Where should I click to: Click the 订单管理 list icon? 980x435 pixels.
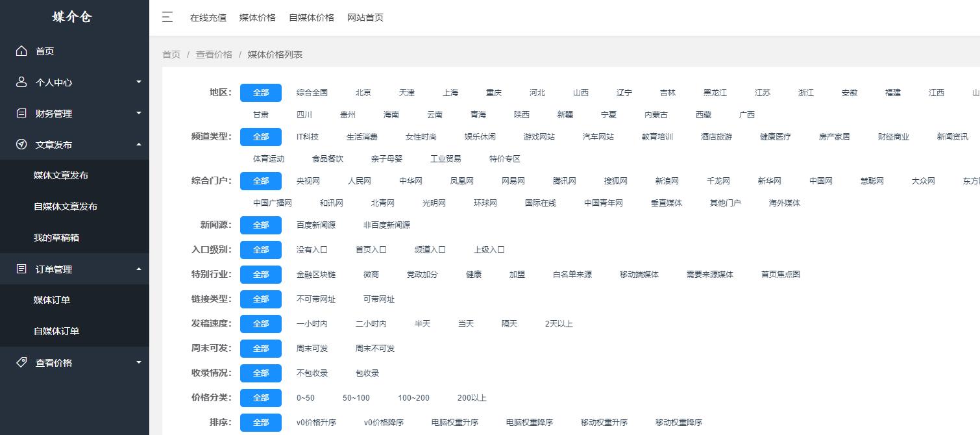click(20, 269)
